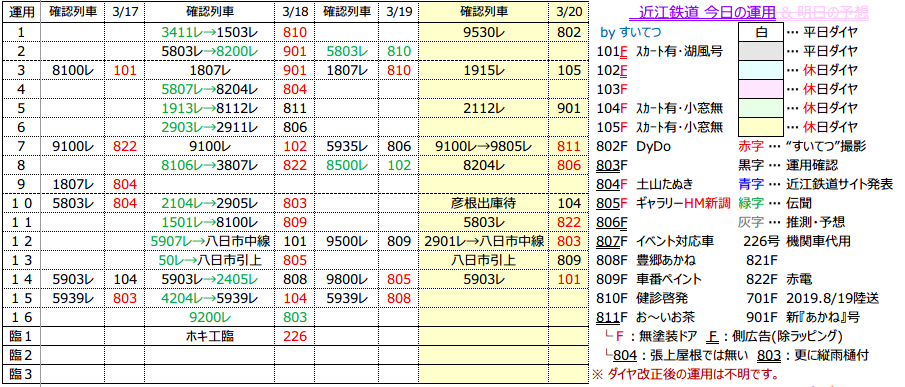The width and height of the screenshot is (905, 387).
Task: Select cell 8106レ→3807レ
Action: [210, 166]
